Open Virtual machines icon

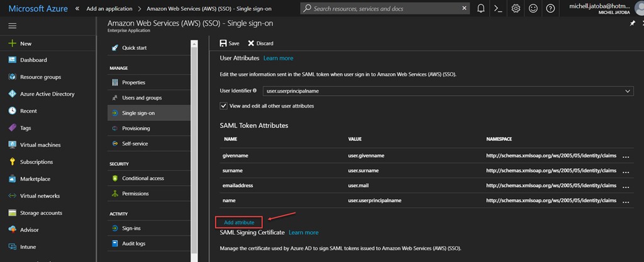(x=13, y=145)
